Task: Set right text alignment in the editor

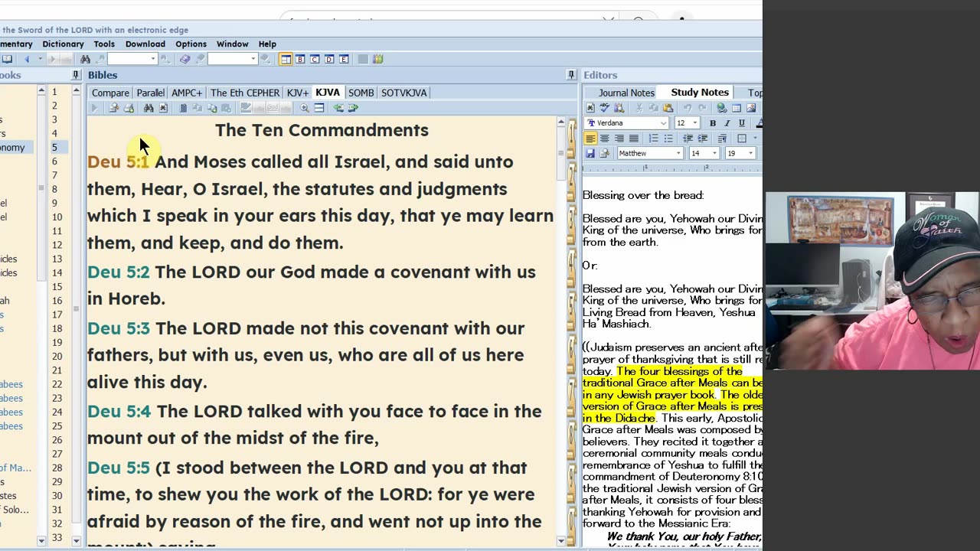Action: 619,138
